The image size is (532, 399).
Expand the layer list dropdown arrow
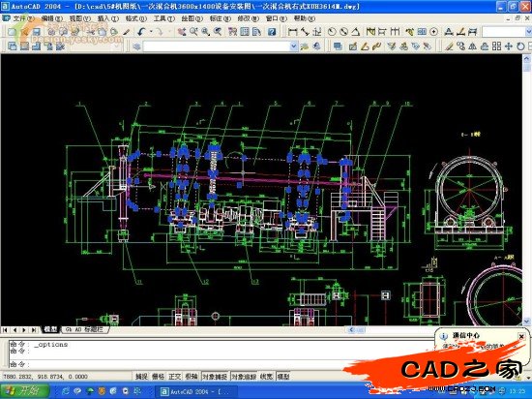294,46
